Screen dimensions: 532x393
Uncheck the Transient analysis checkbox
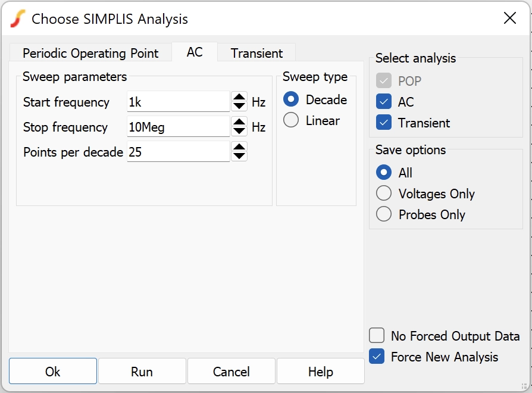[384, 123]
